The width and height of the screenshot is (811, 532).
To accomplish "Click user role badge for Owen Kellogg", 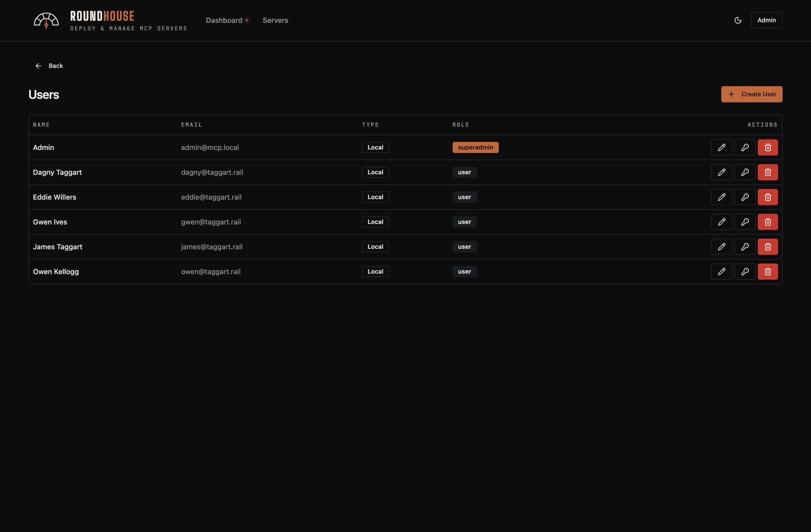I will [465, 272].
